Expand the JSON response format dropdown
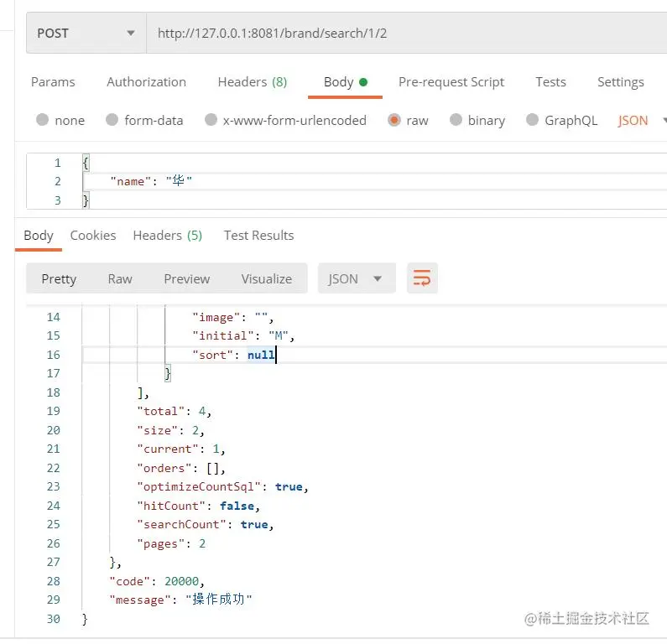667x644 pixels. tap(355, 278)
